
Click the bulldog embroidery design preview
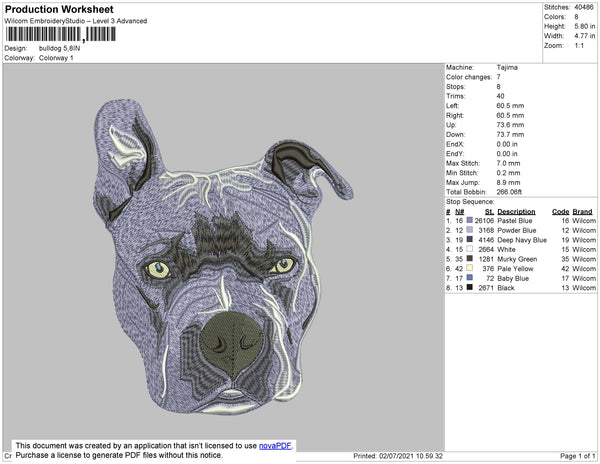(x=223, y=257)
